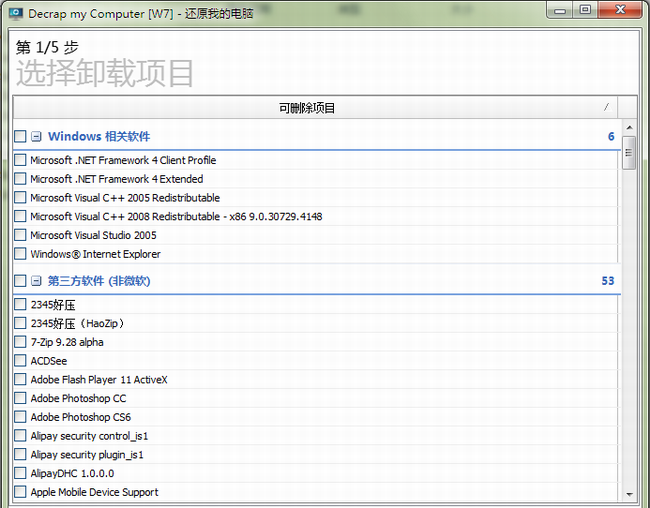This screenshot has width=650, height=508.
Task: Click the 可删除项目 column header
Action: pyautogui.click(x=308, y=107)
